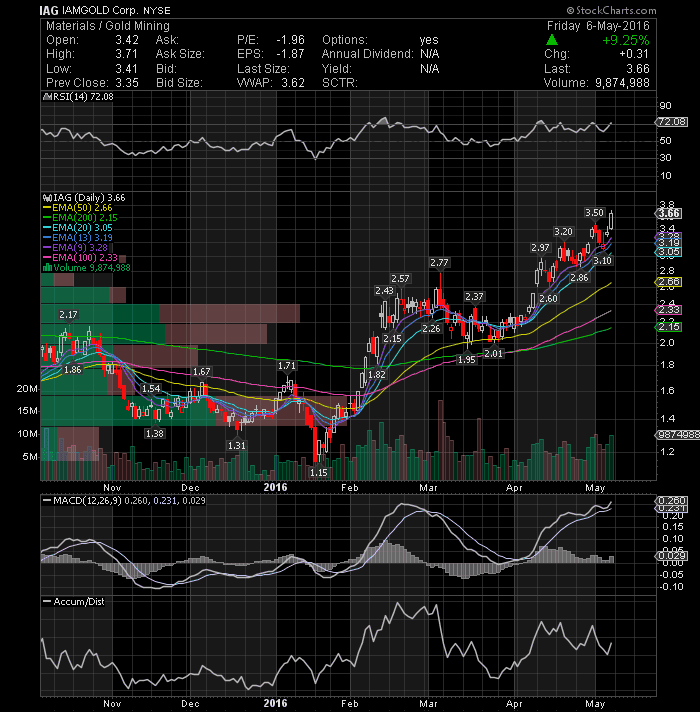Click the 3.50 peak price label
This screenshot has height=712, width=700.
(594, 213)
